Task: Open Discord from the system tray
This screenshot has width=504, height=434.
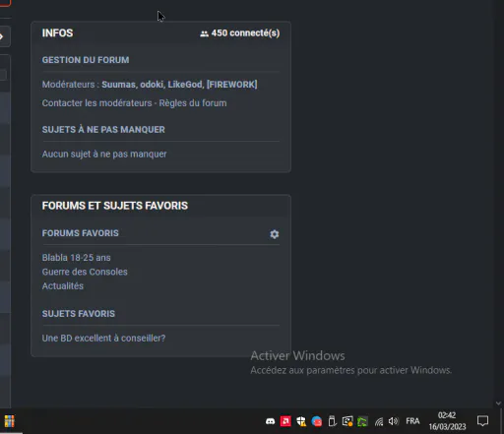Action: (x=270, y=421)
